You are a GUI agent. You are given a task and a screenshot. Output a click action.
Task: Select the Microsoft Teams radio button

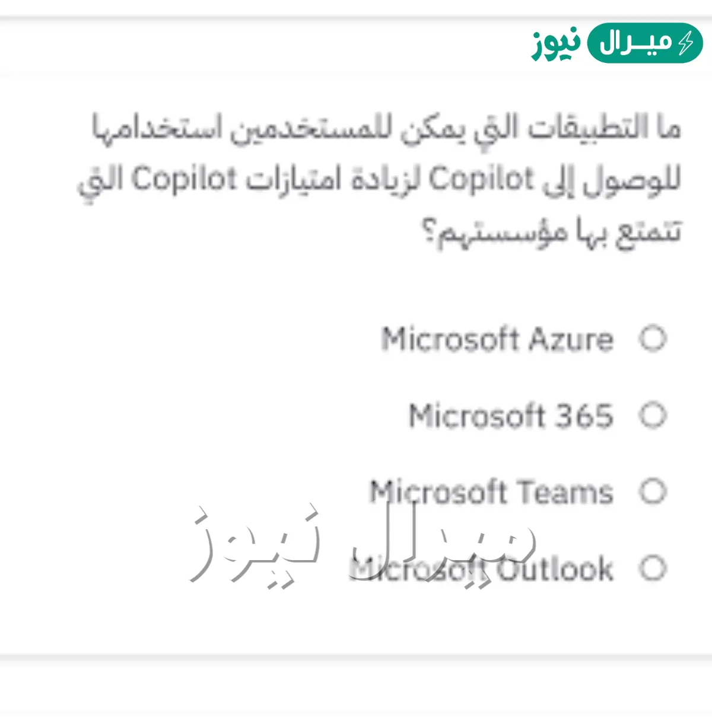[x=651, y=490]
